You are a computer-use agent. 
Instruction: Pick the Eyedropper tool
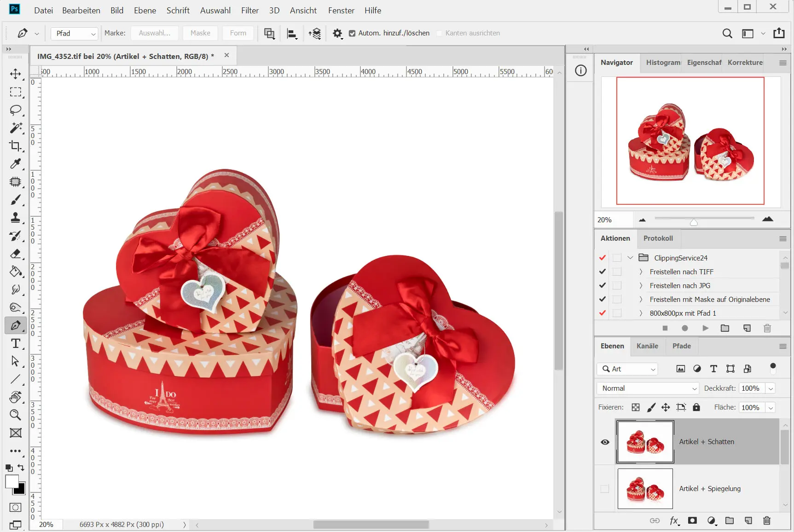(x=15, y=164)
